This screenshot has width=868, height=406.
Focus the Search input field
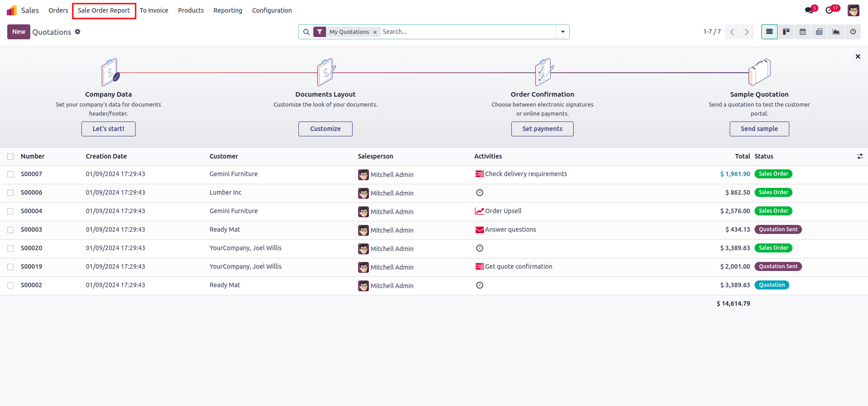[466, 32]
